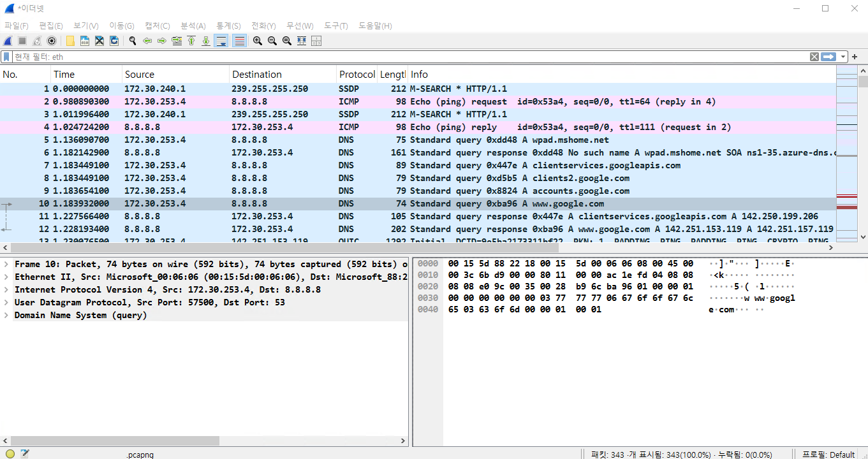Toggle packet colorization rules
Screen dimensions: 868x459
click(239, 41)
